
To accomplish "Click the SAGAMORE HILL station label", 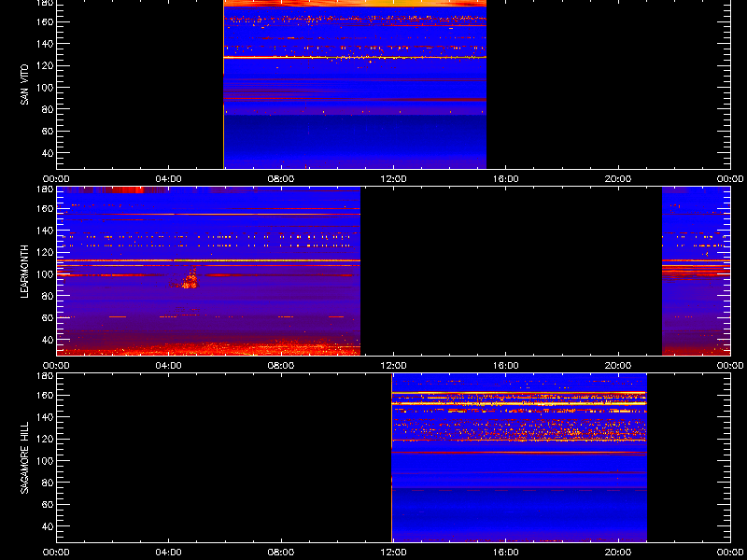I will pos(25,457).
